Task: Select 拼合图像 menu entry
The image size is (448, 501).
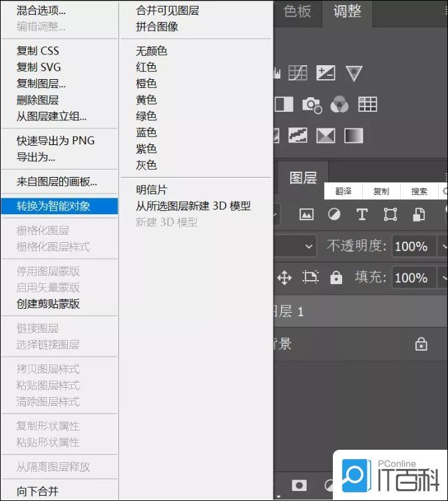Action: click(x=156, y=27)
